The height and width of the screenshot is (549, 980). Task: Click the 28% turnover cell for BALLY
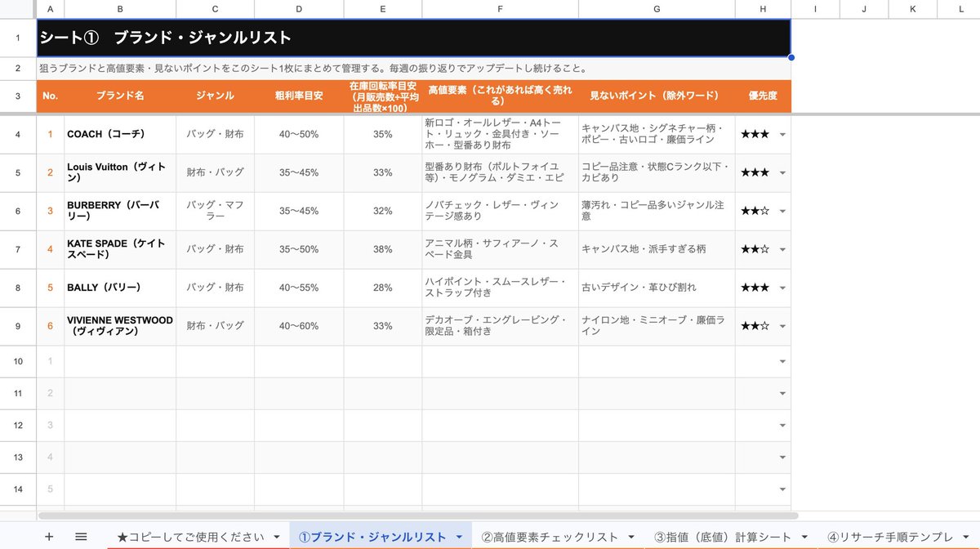pos(382,288)
